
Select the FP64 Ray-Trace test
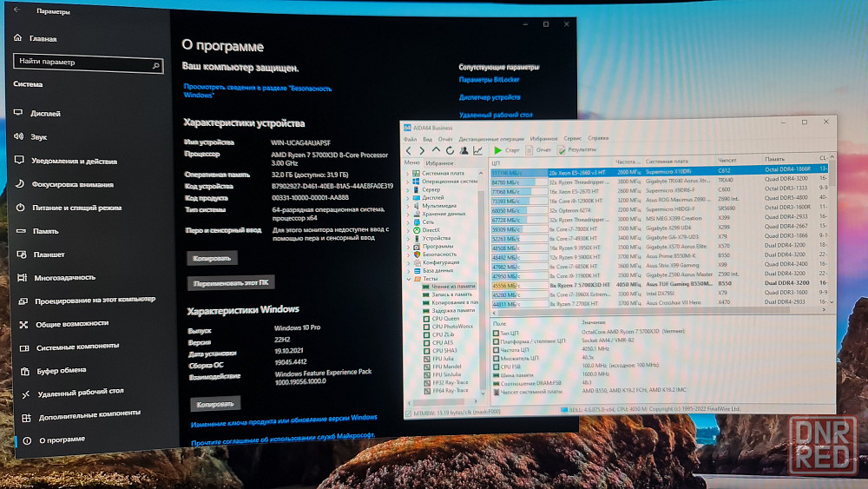(446, 391)
